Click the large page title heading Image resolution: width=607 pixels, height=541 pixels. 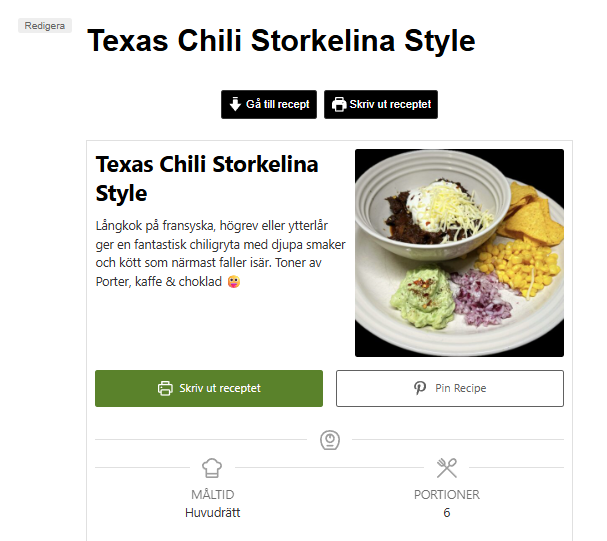click(x=281, y=42)
